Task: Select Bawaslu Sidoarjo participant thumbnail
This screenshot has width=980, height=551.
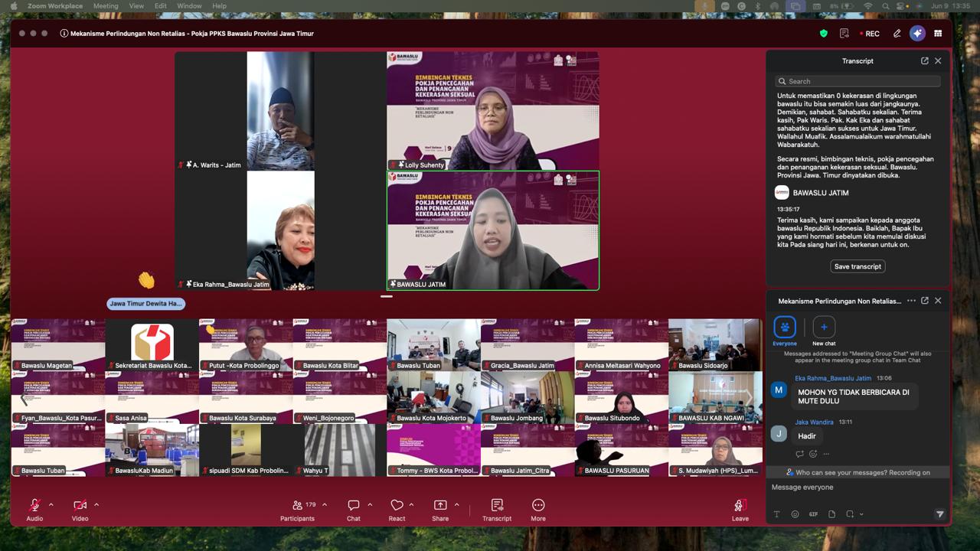Action: pyautogui.click(x=715, y=345)
